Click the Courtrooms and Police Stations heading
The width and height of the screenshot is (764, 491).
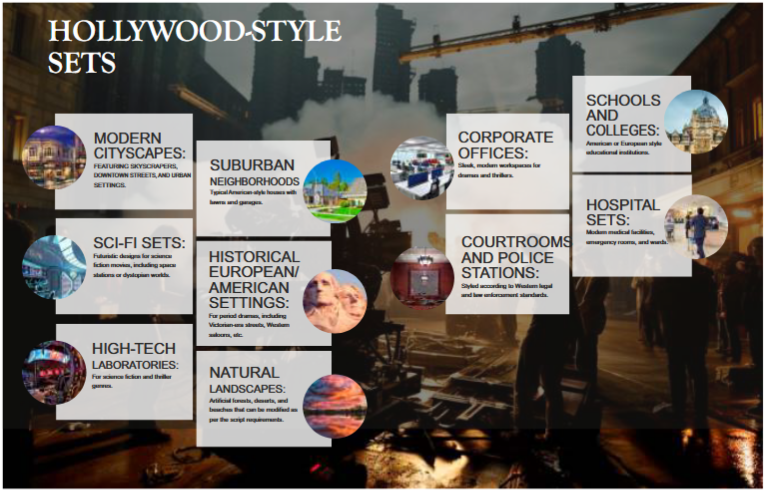[508, 257]
